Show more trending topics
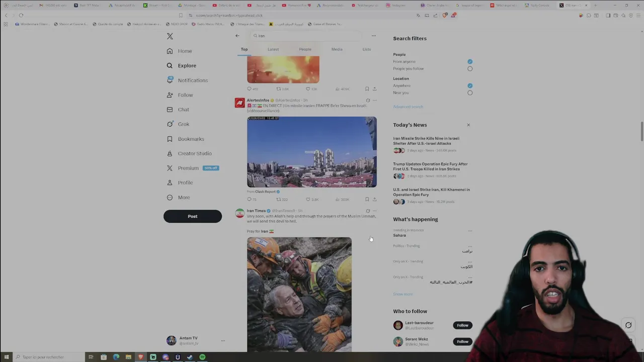 [403, 294]
